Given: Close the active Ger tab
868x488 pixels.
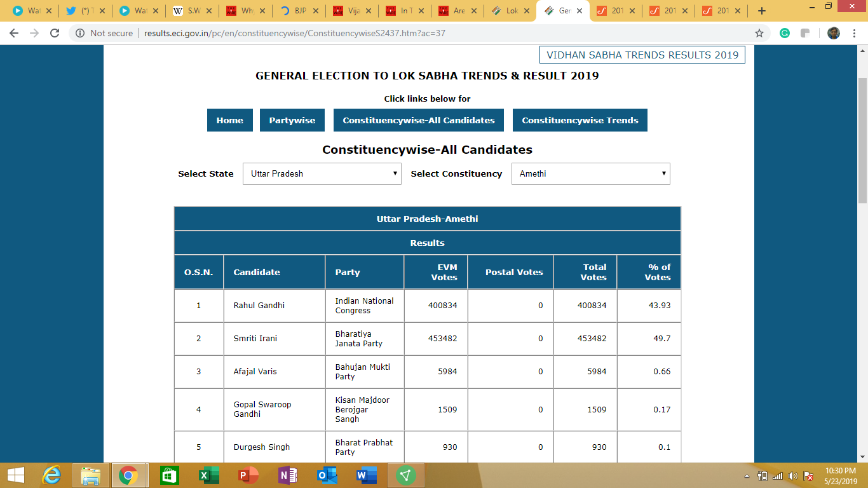Looking at the screenshot, I should coord(579,11).
